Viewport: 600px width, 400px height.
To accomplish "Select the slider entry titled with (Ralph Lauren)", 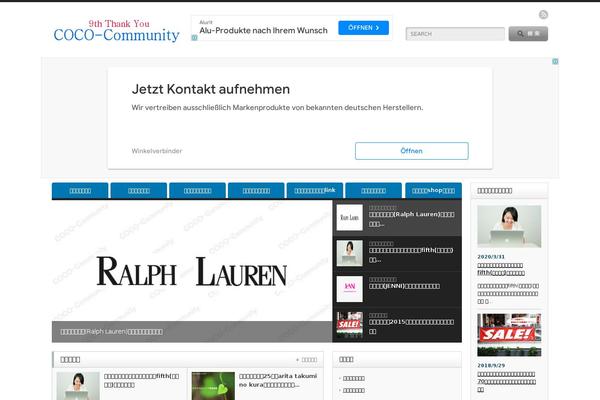I will pyautogui.click(x=411, y=219).
